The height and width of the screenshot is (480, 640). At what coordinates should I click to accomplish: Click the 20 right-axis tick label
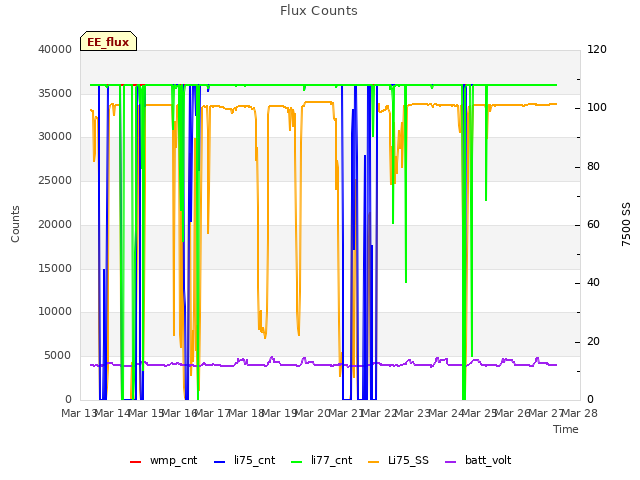pyautogui.click(x=593, y=341)
